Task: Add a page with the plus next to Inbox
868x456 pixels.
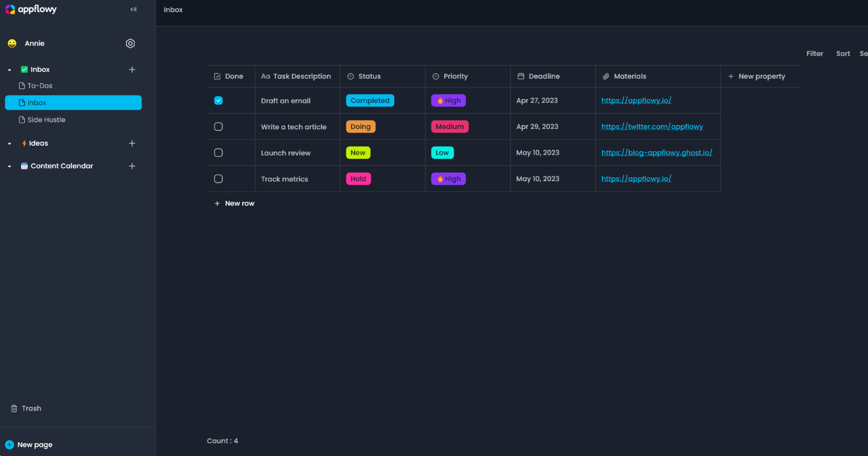Action: click(x=132, y=70)
